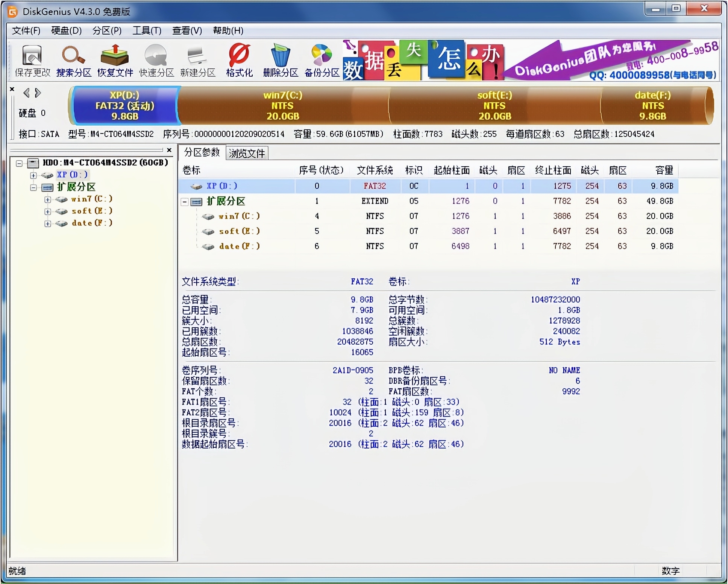This screenshot has height=584, width=728.
Task: Expand the soft (E:) tree node
Action: [x=48, y=211]
